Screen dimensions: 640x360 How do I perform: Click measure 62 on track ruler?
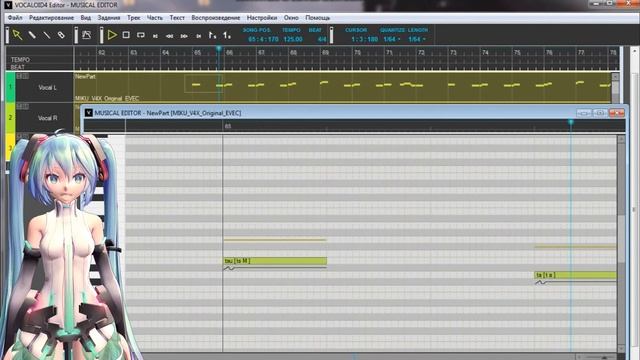(102, 53)
